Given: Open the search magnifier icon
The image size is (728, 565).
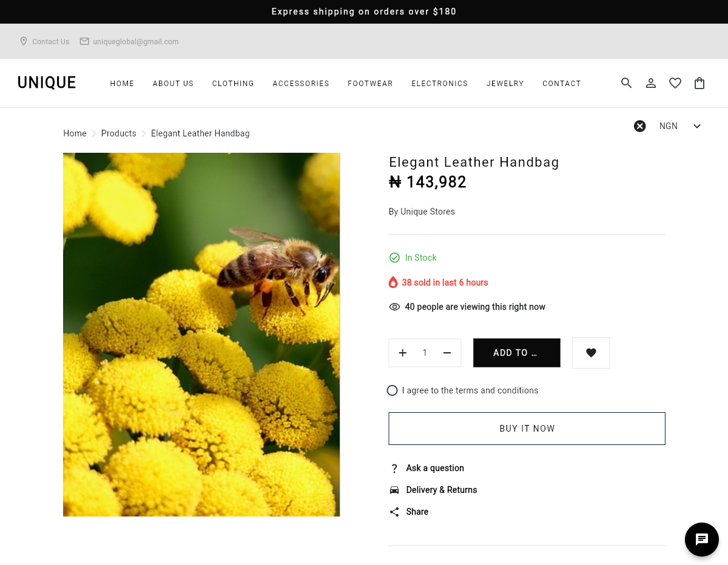Looking at the screenshot, I should [x=627, y=83].
